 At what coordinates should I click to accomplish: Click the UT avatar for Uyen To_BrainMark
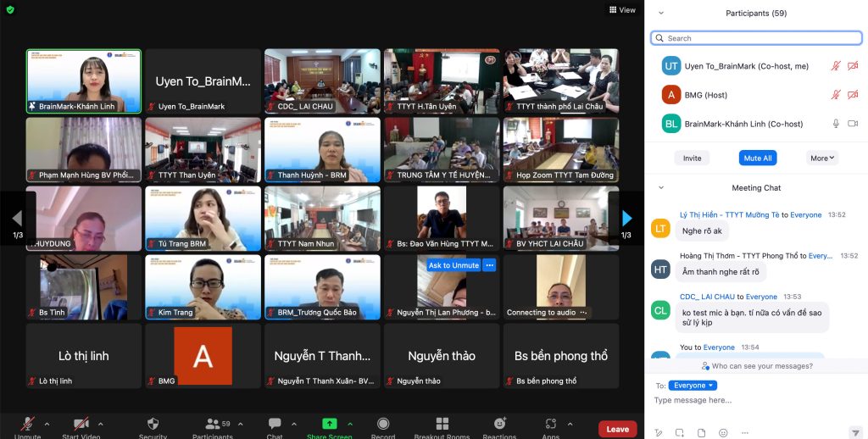coord(671,66)
